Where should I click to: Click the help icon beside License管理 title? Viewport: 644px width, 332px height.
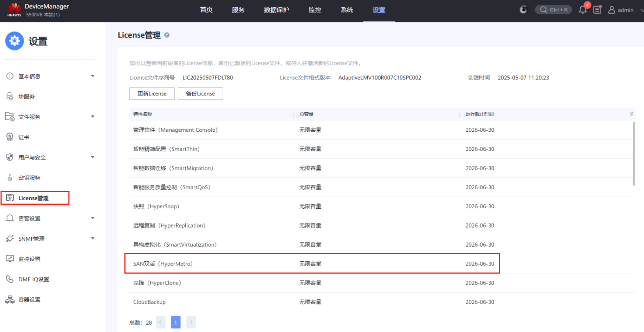167,35
